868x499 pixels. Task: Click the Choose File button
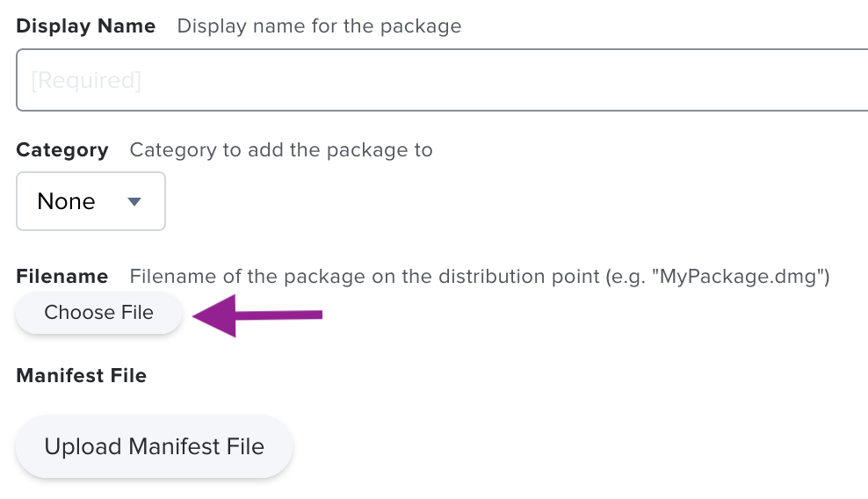click(98, 313)
